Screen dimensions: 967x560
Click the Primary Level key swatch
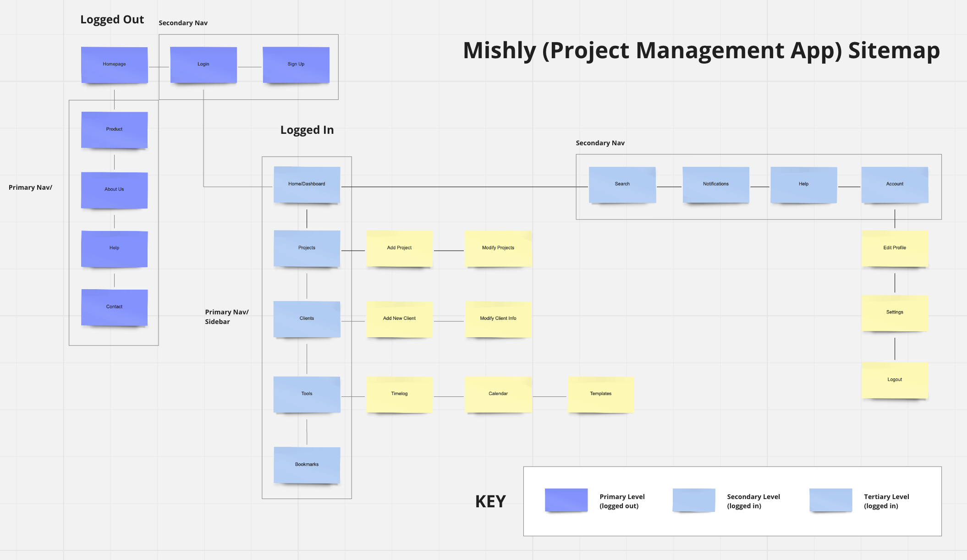point(566,500)
